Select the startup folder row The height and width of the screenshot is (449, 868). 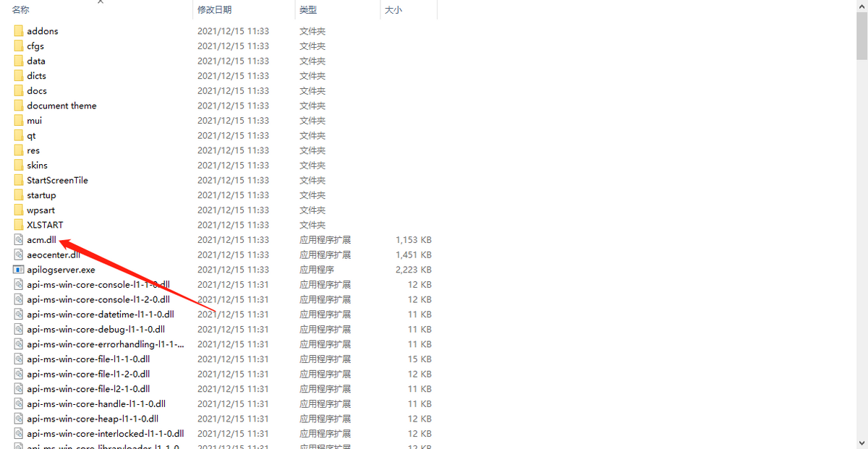pyautogui.click(x=223, y=195)
